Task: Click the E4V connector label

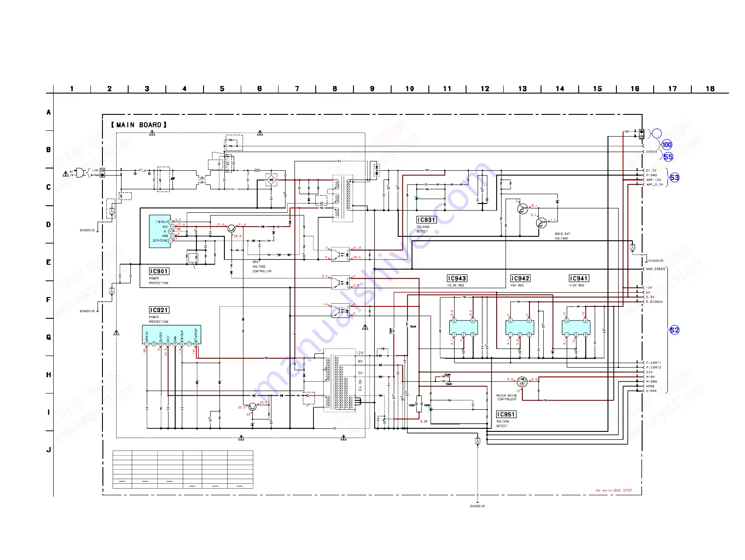Action: [649, 372]
